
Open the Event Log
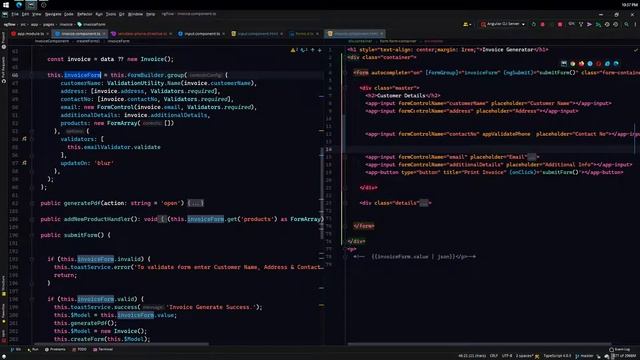[620, 349]
